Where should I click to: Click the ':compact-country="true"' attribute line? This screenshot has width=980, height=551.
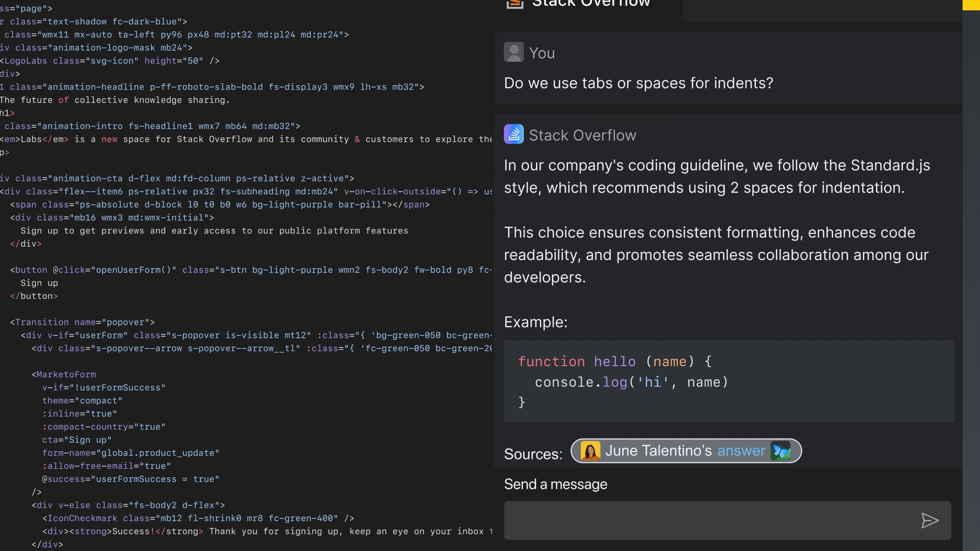click(x=104, y=427)
